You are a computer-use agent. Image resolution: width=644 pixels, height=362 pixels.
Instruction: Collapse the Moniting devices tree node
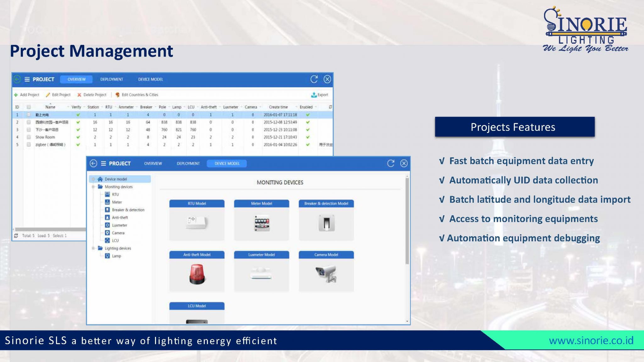coord(93,187)
